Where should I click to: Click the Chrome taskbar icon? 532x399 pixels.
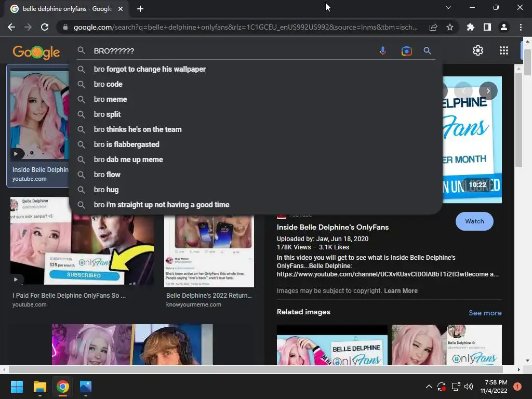click(63, 387)
